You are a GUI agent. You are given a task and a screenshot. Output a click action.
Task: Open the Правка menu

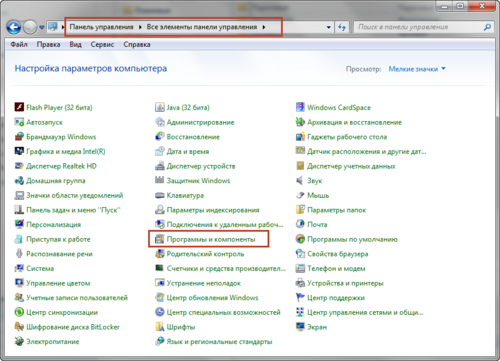(48, 44)
